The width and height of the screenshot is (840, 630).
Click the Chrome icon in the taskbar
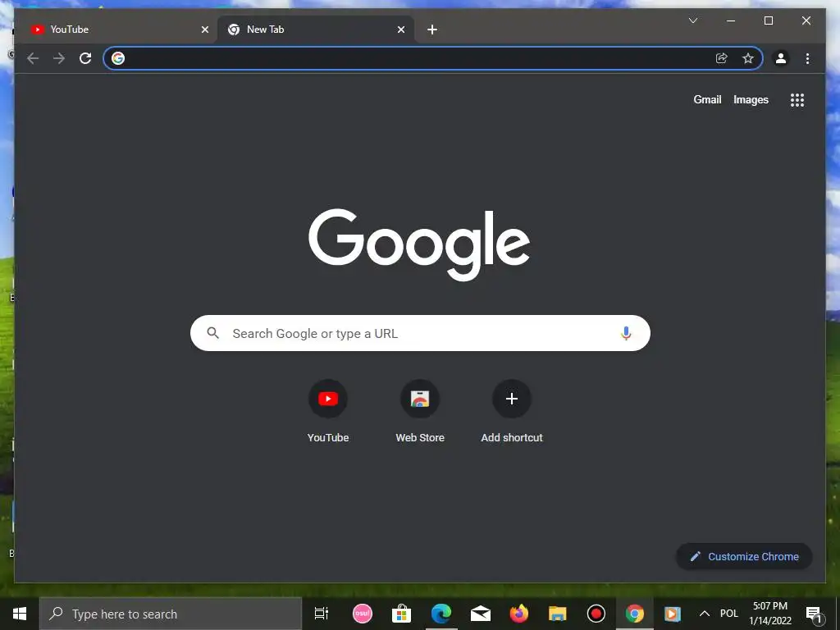click(635, 614)
